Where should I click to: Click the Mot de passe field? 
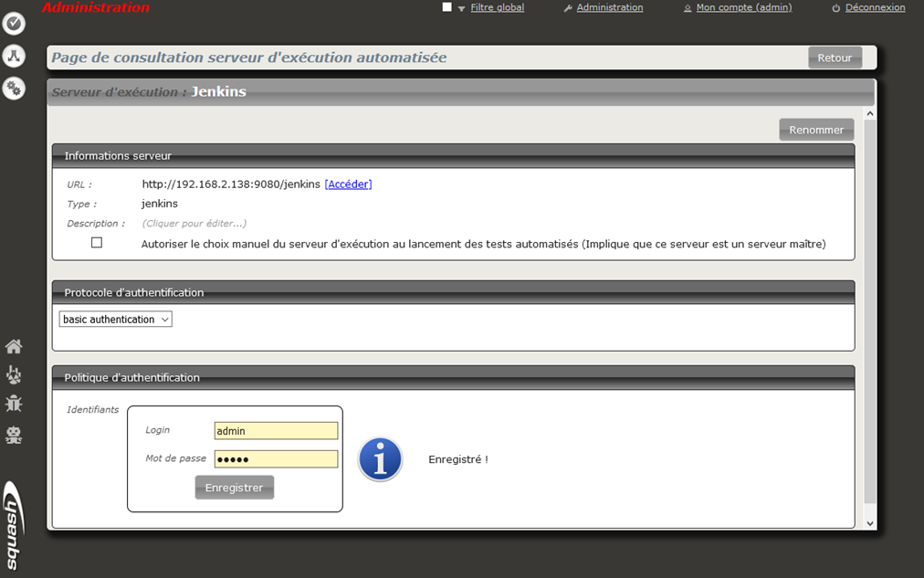coord(275,458)
